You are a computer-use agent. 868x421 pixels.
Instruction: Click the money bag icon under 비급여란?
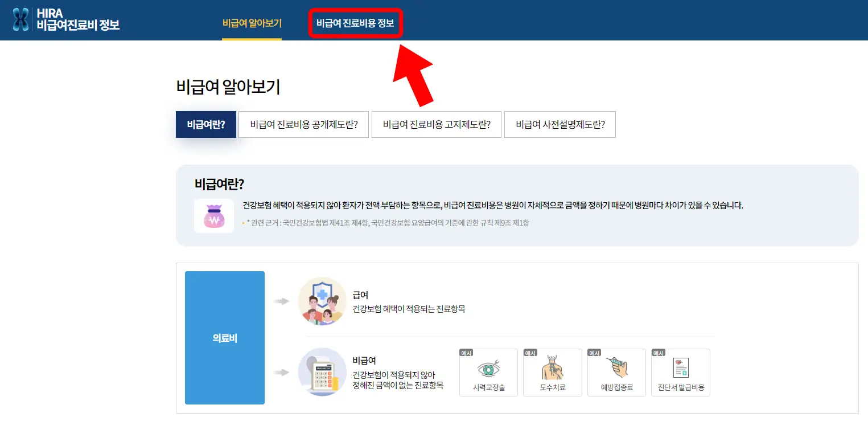213,216
